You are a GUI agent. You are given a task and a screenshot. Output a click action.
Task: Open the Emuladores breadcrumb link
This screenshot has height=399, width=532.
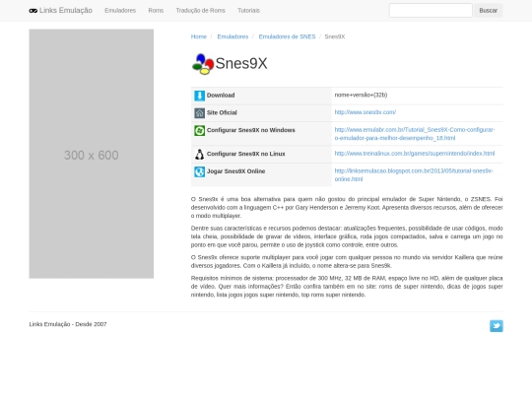coord(233,36)
